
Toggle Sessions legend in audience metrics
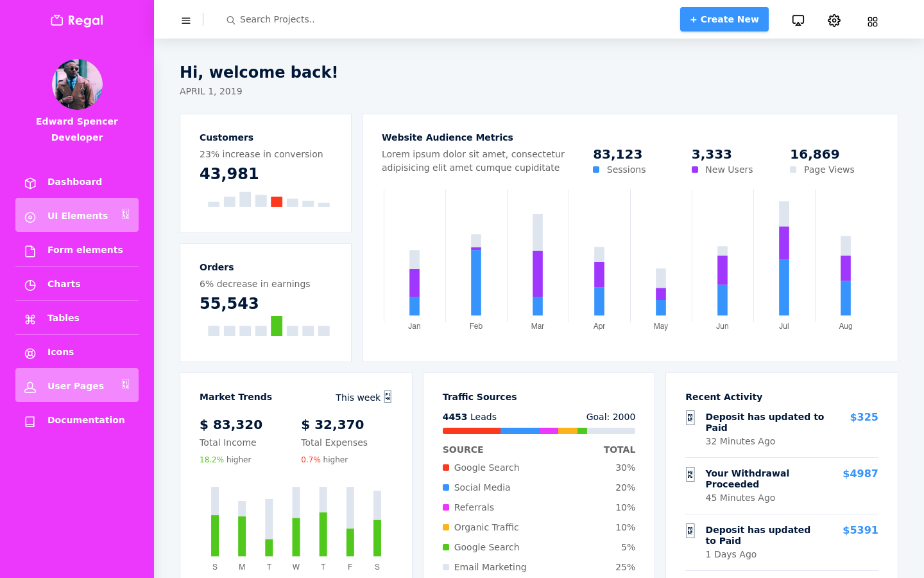coord(619,170)
